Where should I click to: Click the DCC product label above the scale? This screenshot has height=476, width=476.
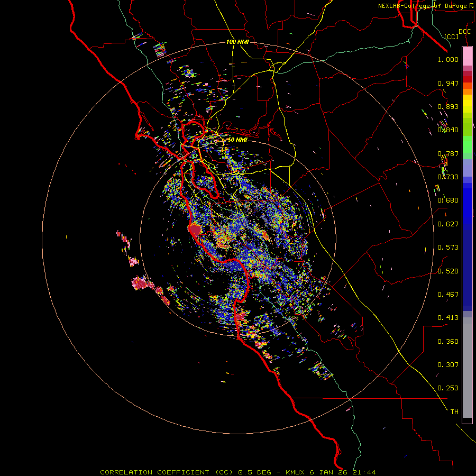(x=464, y=32)
